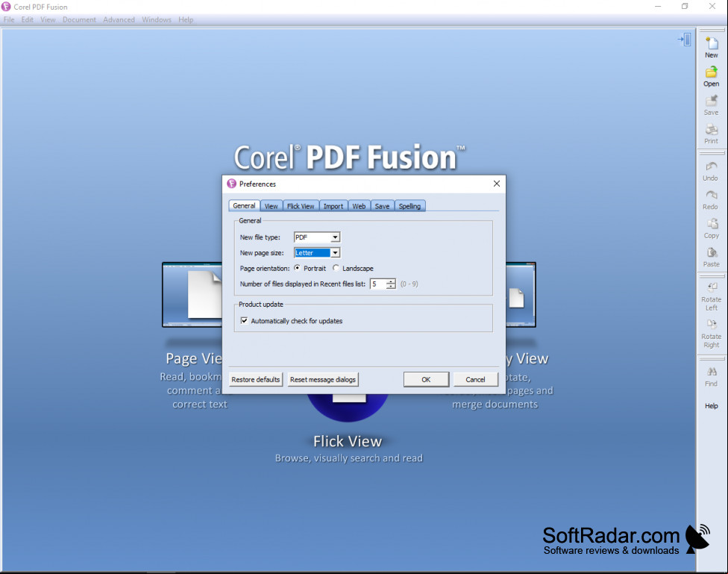Restore down the application window
728x574 pixels.
tap(685, 6)
